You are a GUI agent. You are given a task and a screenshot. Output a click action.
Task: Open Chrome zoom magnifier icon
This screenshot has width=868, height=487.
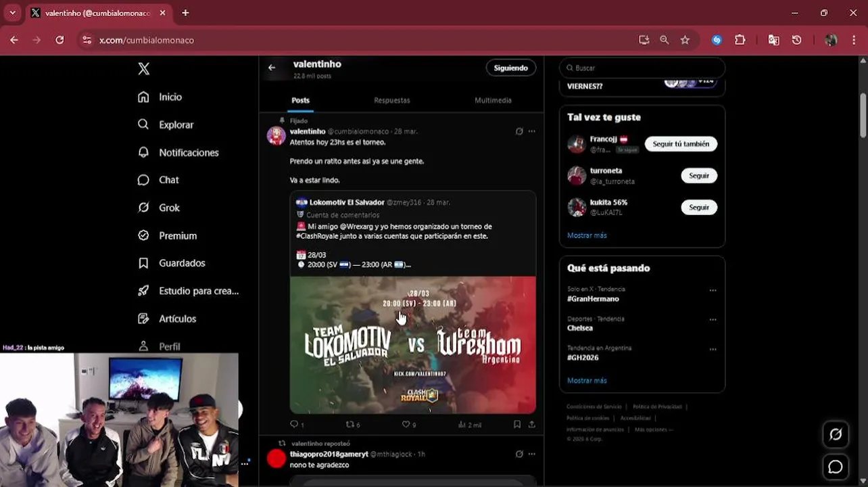click(x=665, y=40)
